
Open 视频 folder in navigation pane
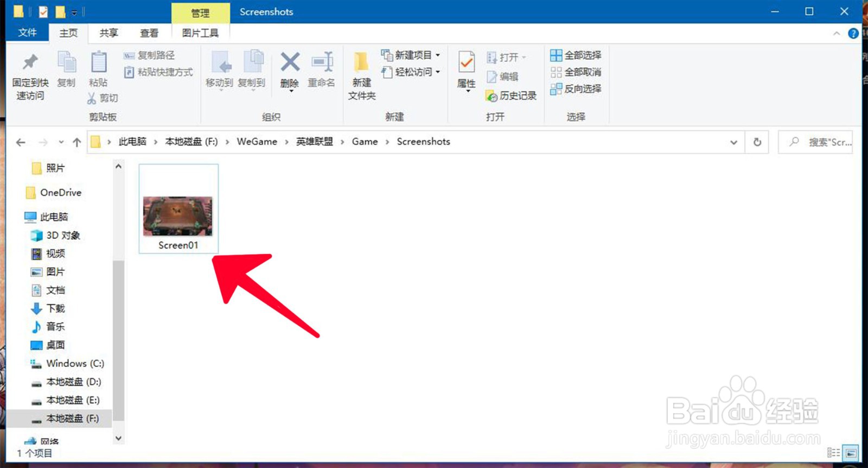point(48,254)
